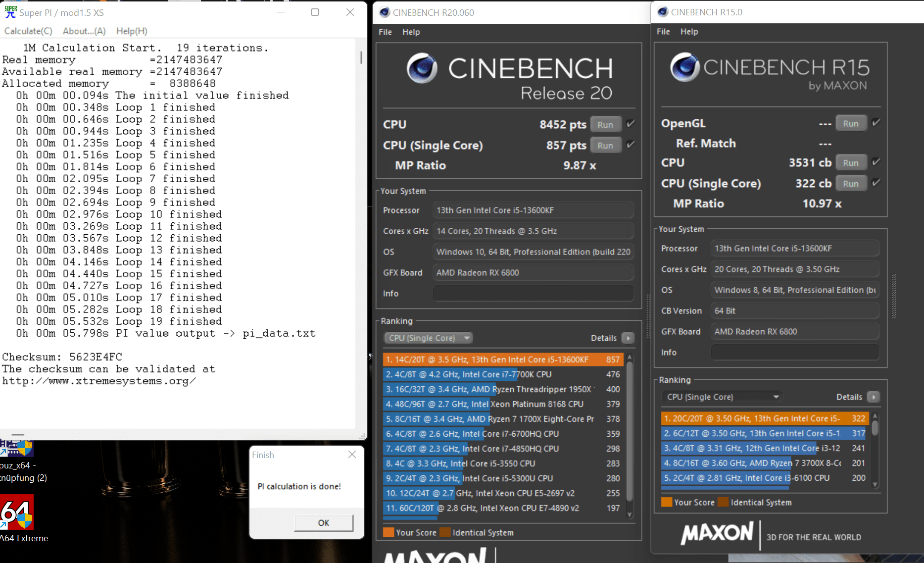Confirm OK in the Finish dialog
This screenshot has height=563, width=924.
[324, 523]
